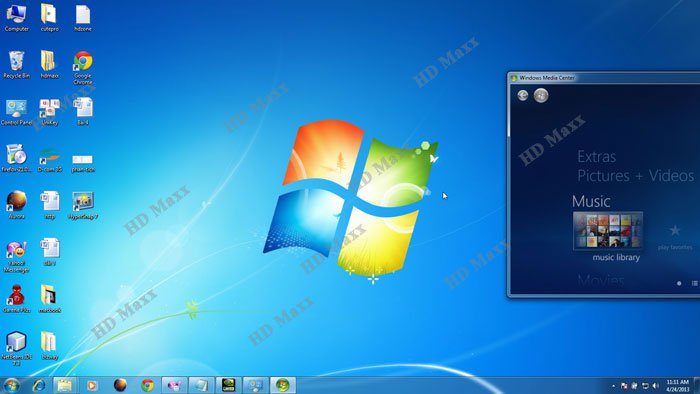Choose Pictures + Videos menu entry
The height and width of the screenshot is (394, 700).
coord(636,176)
